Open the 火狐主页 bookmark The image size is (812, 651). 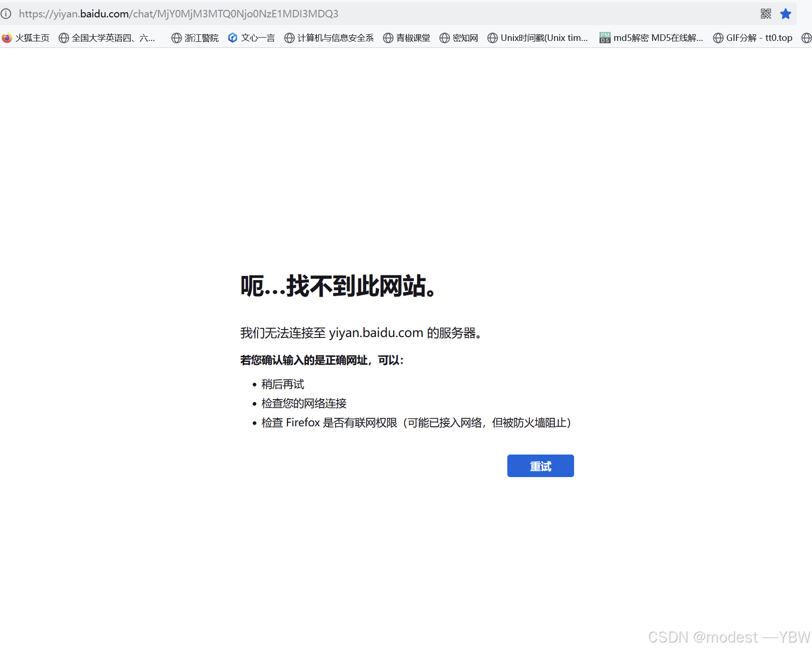pos(26,38)
